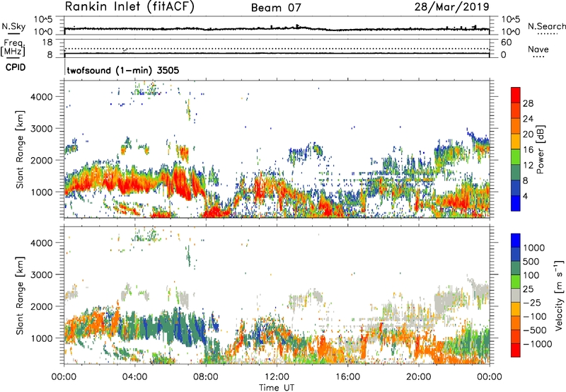This screenshot has height=392, width=566.
Task: Click the 'Time UT' axis title
Action: 277,388
